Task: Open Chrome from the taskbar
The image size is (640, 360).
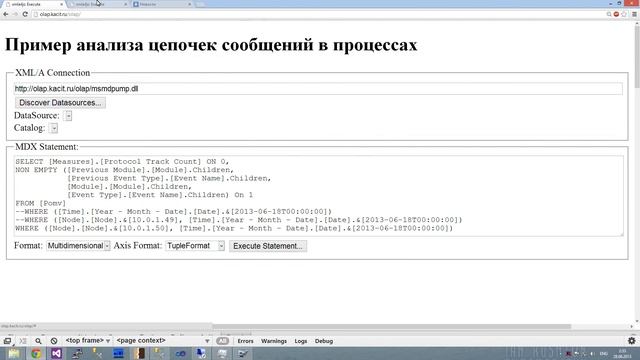Action: pos(36,353)
